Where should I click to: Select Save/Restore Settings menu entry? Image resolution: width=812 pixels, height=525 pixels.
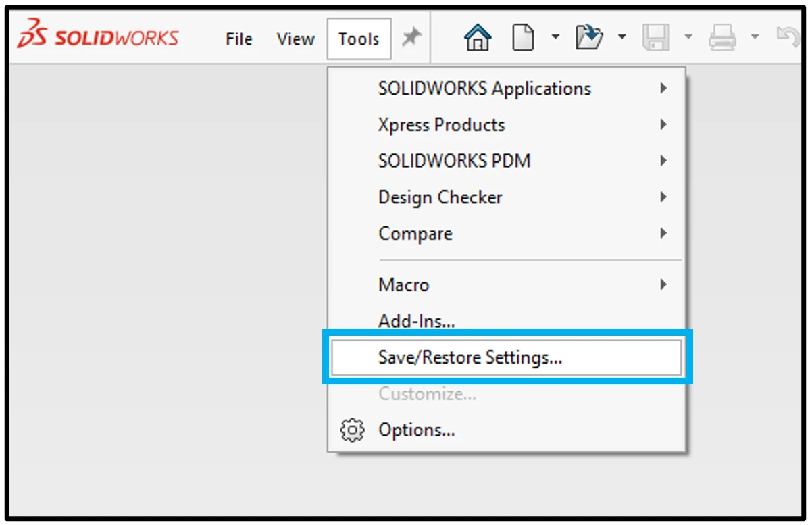[x=470, y=357]
